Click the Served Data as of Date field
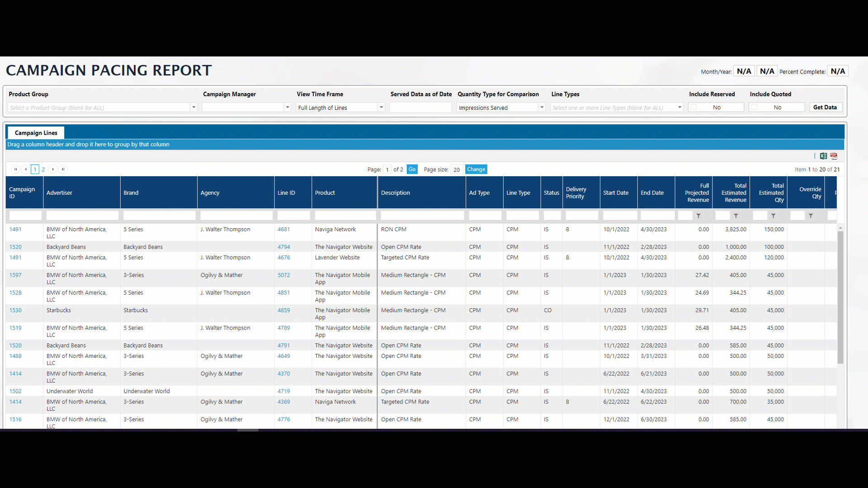 click(420, 107)
